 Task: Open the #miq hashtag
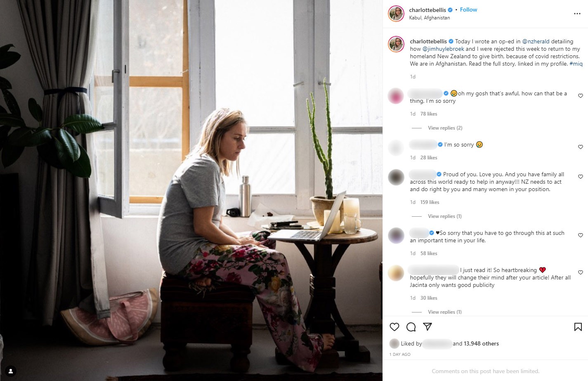tap(576, 64)
